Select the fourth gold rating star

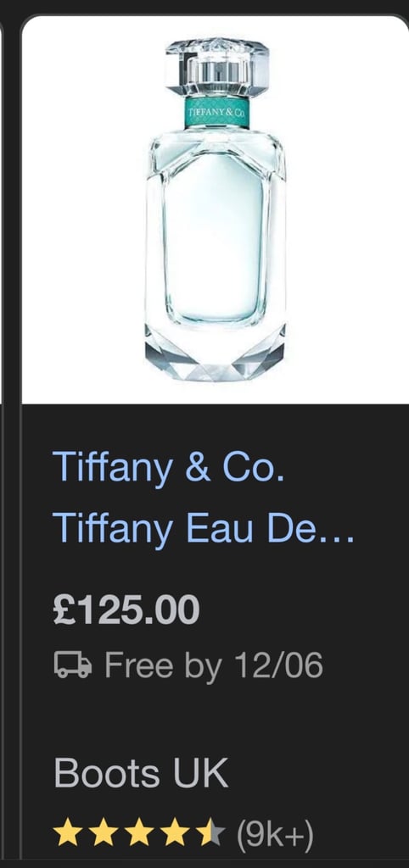(x=175, y=833)
